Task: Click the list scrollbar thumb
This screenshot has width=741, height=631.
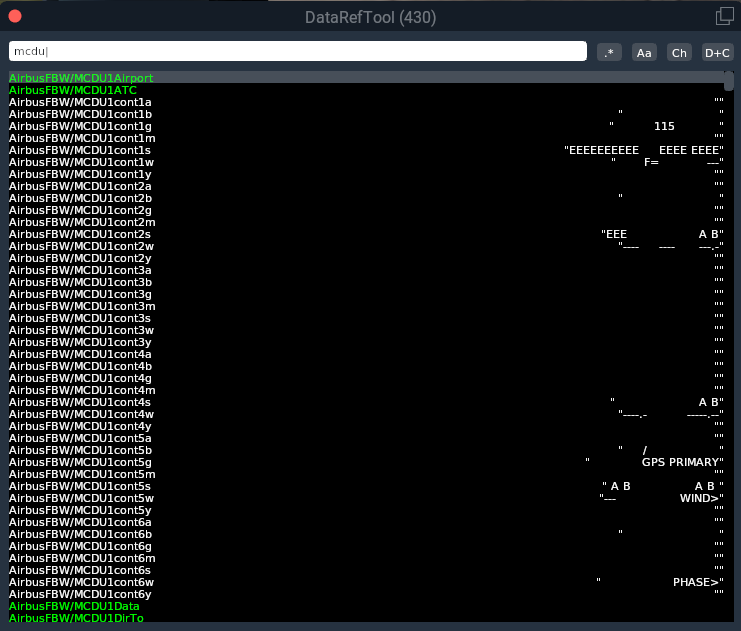Action: click(729, 81)
